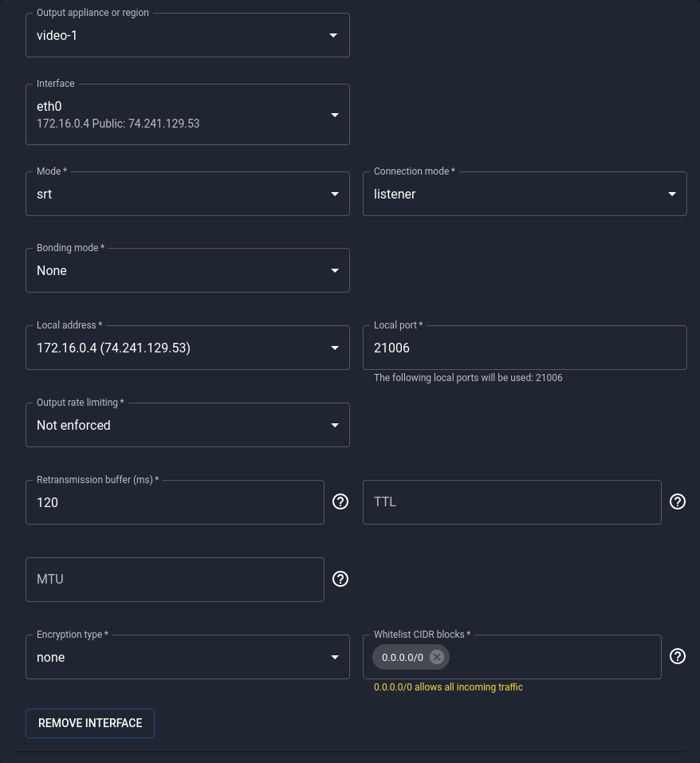
Task: Click help icon for Whitelist CIDR blocks
Action: click(678, 656)
